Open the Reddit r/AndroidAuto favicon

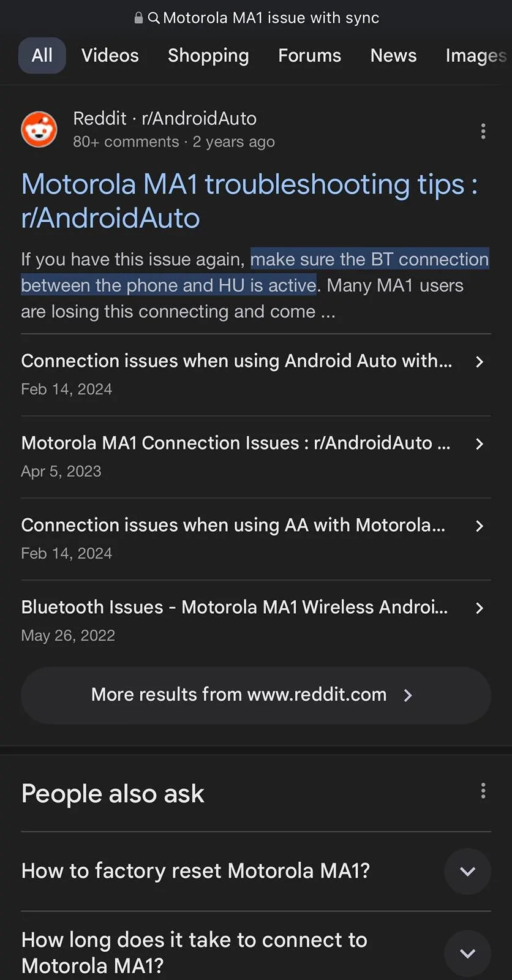tap(39, 129)
